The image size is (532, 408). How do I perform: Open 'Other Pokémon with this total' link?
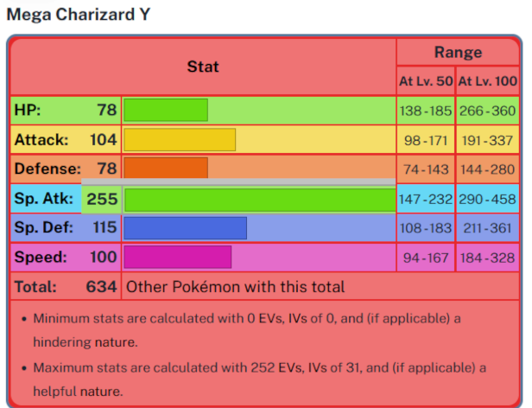point(235,287)
